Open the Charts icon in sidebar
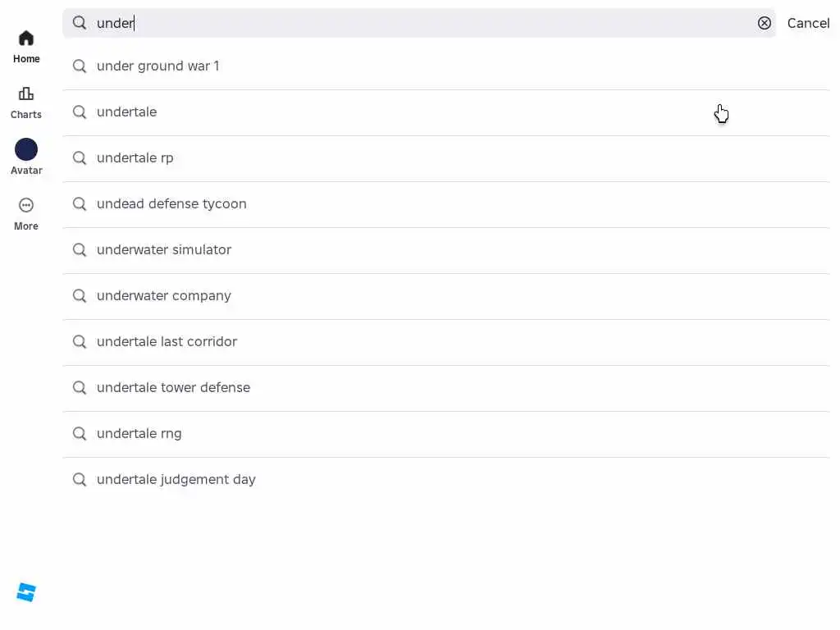Image resolution: width=840 pixels, height=630 pixels. 26,94
